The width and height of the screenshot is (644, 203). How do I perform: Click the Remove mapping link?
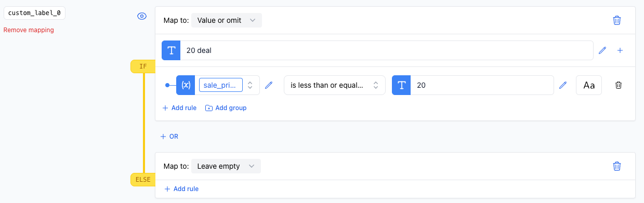click(x=29, y=30)
